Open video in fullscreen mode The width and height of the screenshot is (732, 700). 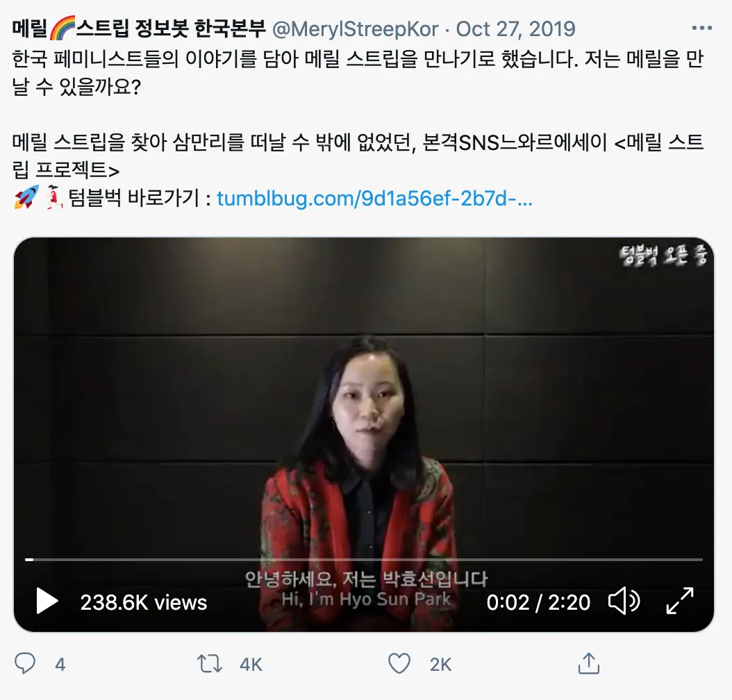click(x=680, y=601)
